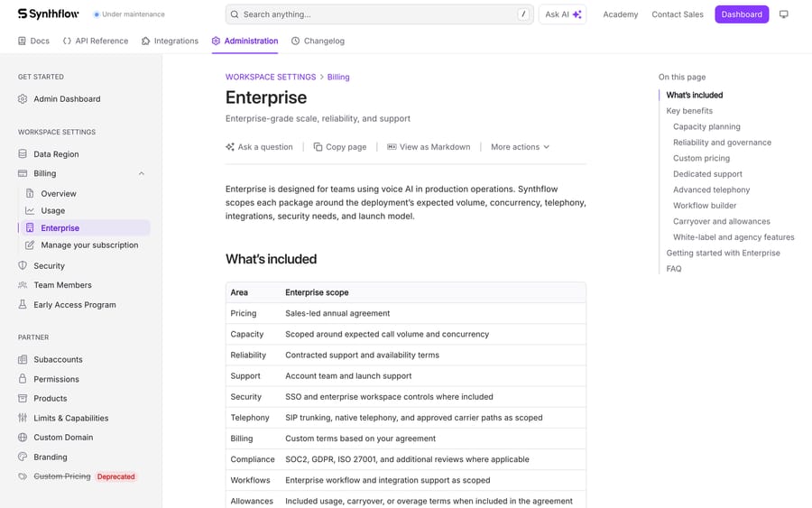
Task: Click the Team Members people icon
Action: [23, 285]
